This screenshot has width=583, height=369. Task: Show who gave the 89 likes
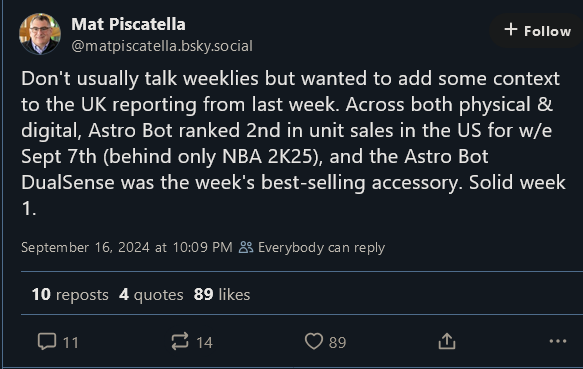click(x=222, y=295)
